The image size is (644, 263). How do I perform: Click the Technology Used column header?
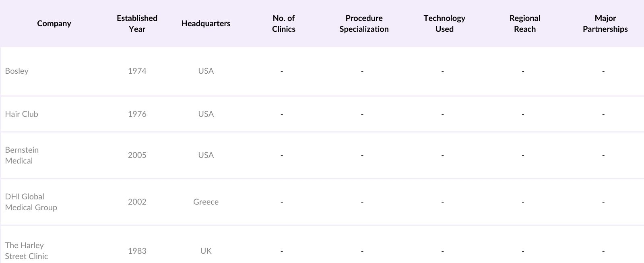pos(444,23)
